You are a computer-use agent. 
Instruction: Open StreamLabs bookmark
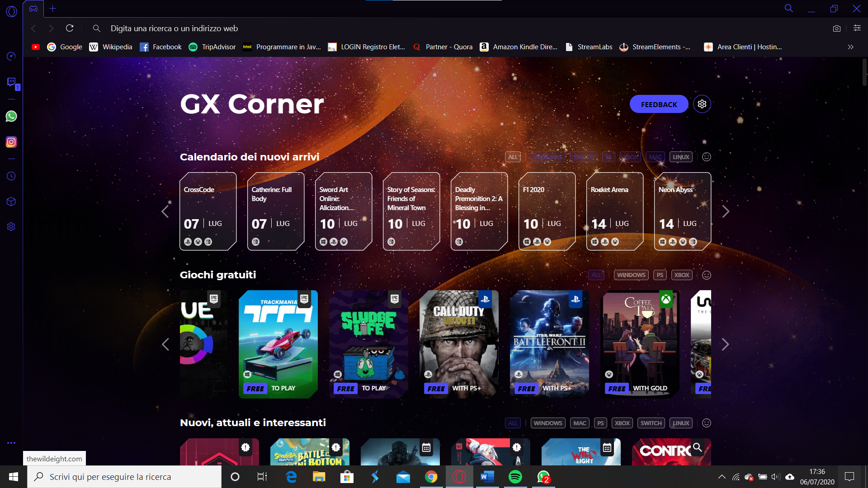coord(589,47)
